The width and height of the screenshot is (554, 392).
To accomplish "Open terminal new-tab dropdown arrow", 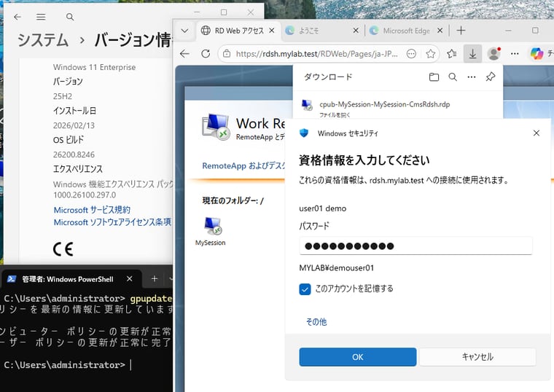I will [171, 279].
